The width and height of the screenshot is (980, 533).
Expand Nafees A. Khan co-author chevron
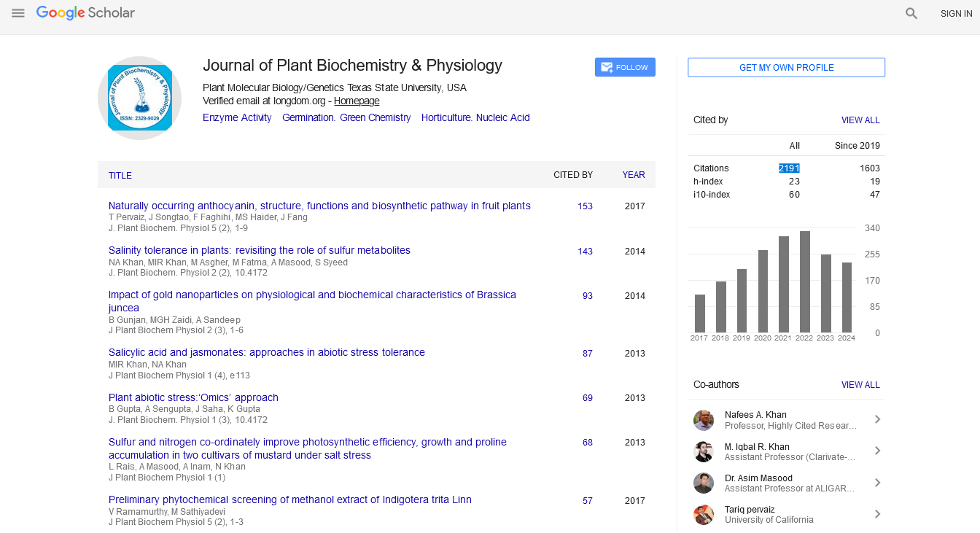[877, 419]
